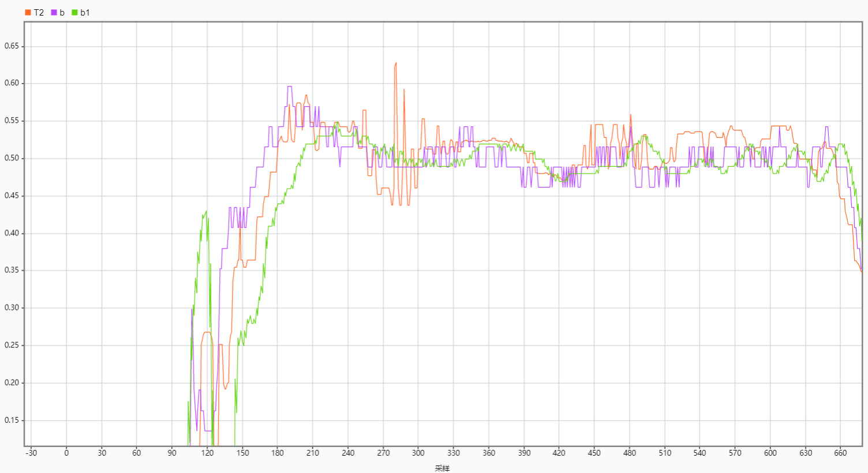Toggle the b1 series legend label
868x473 pixels.
(85, 13)
